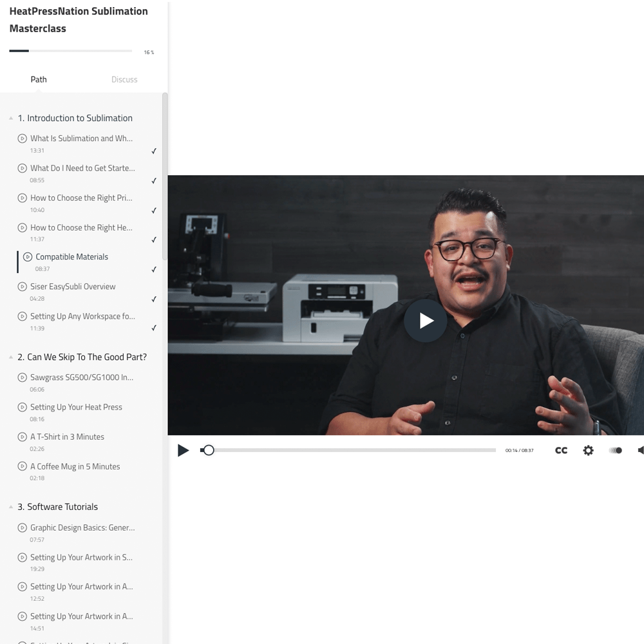
Task: Switch to the Discuss tab
Action: 124,79
